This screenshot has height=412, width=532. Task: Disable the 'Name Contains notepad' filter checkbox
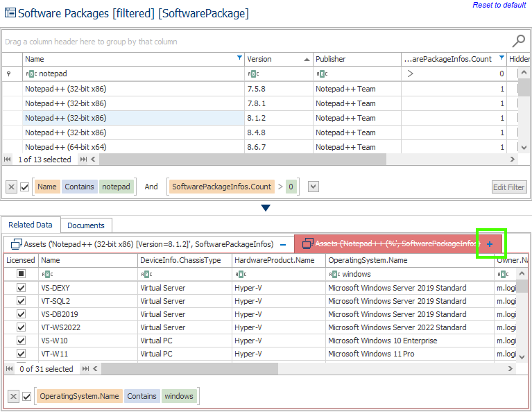coord(25,187)
